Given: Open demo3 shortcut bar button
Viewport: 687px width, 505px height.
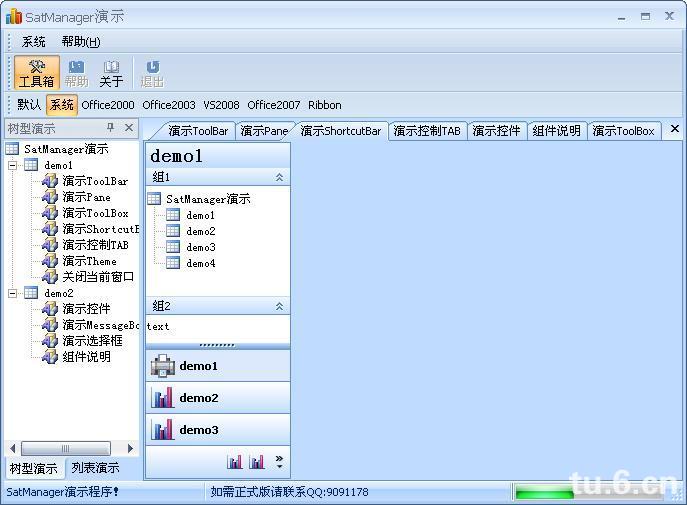Looking at the screenshot, I should coord(218,430).
